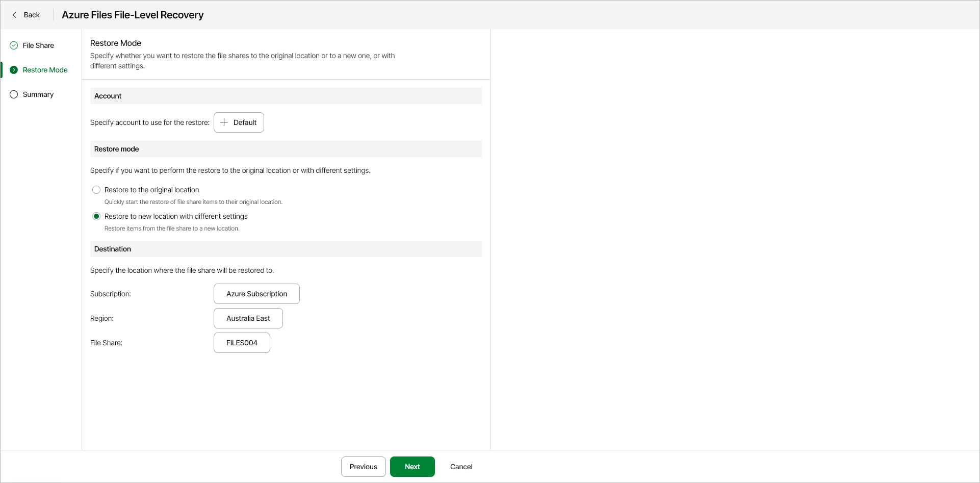Click the plus icon on the Default account button
This screenshot has height=483, width=980.
pos(225,122)
